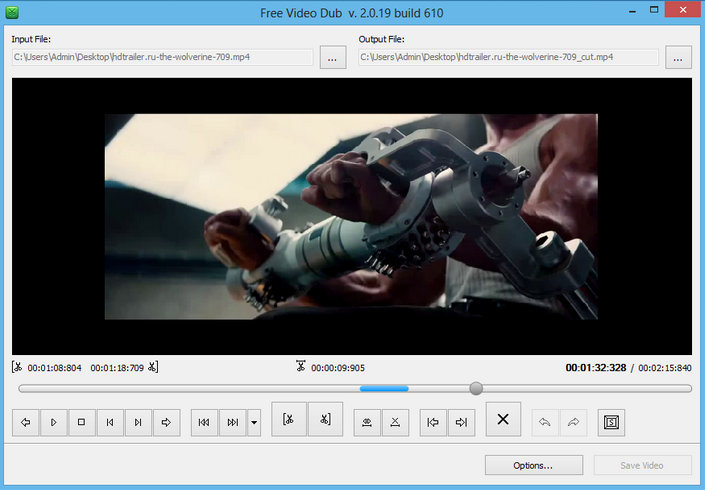The height and width of the screenshot is (490, 705).
Task: Click the current position 00:01:32:328
Action: pos(596,368)
